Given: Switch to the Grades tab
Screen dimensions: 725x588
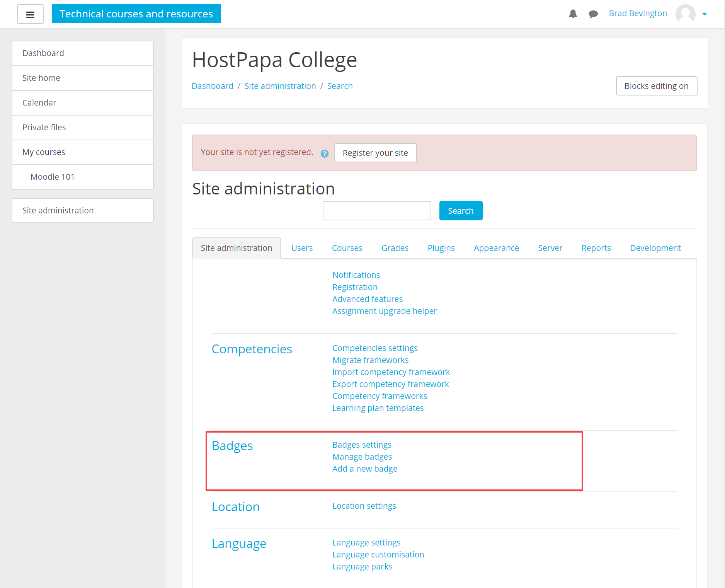Looking at the screenshot, I should pyautogui.click(x=395, y=248).
